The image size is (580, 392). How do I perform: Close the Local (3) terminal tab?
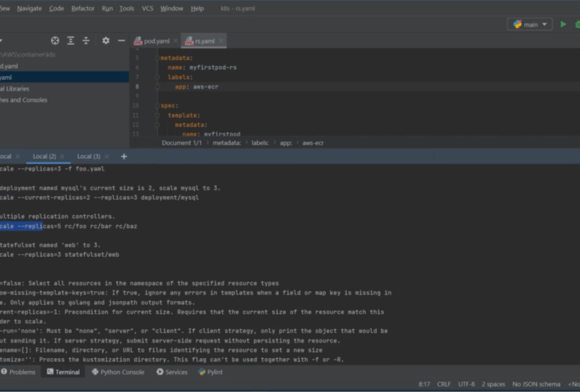pyautogui.click(x=107, y=156)
